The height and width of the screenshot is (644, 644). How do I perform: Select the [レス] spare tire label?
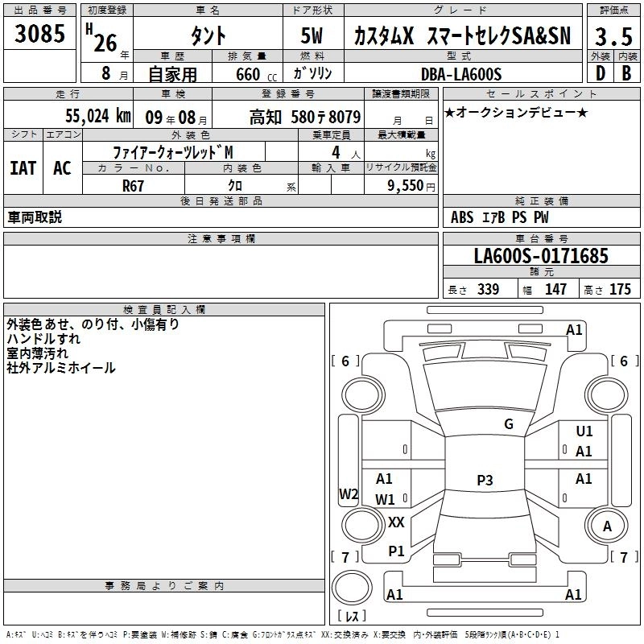point(352,616)
